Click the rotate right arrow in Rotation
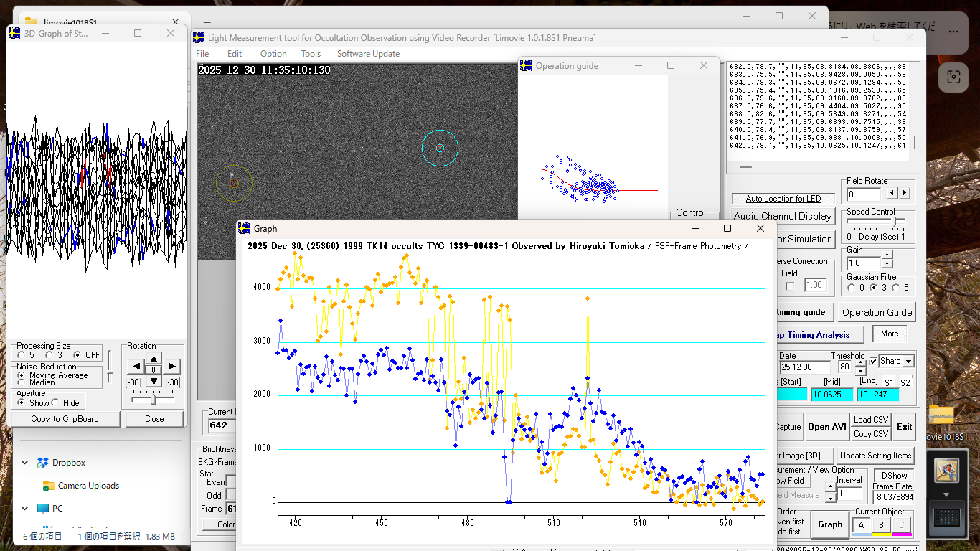980x551 pixels. click(172, 367)
